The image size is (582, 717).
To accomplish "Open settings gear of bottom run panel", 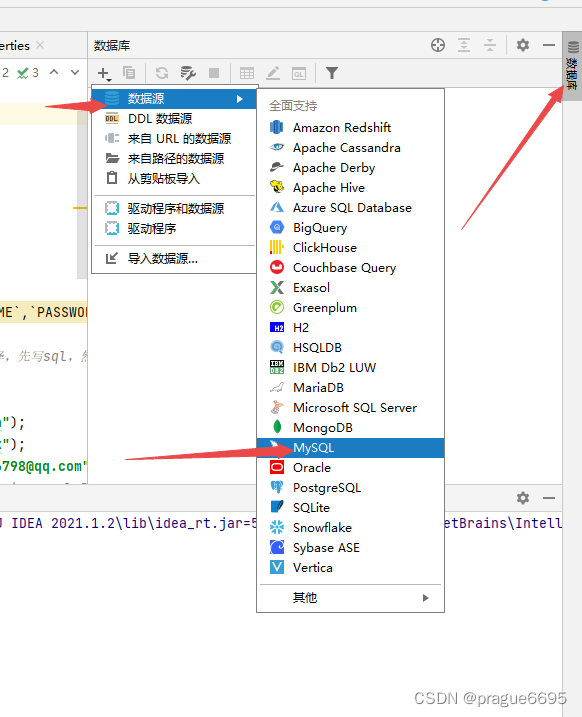I will (x=523, y=498).
